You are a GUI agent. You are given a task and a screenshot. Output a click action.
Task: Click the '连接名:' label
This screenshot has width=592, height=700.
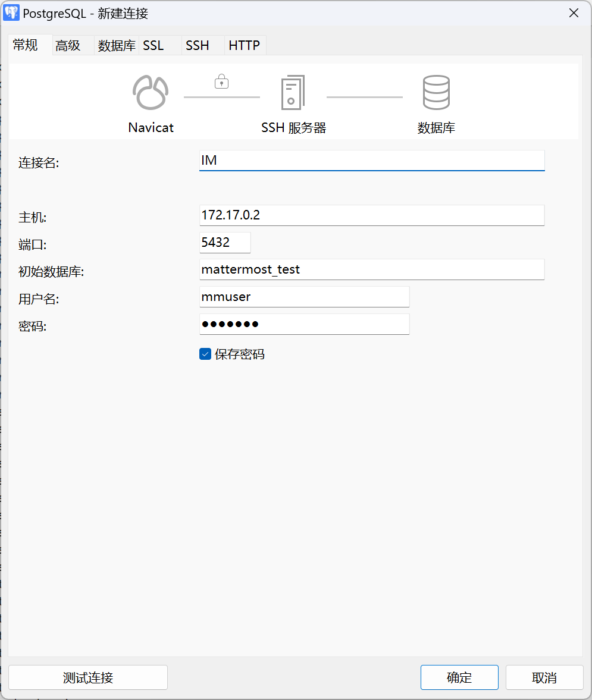click(x=39, y=163)
